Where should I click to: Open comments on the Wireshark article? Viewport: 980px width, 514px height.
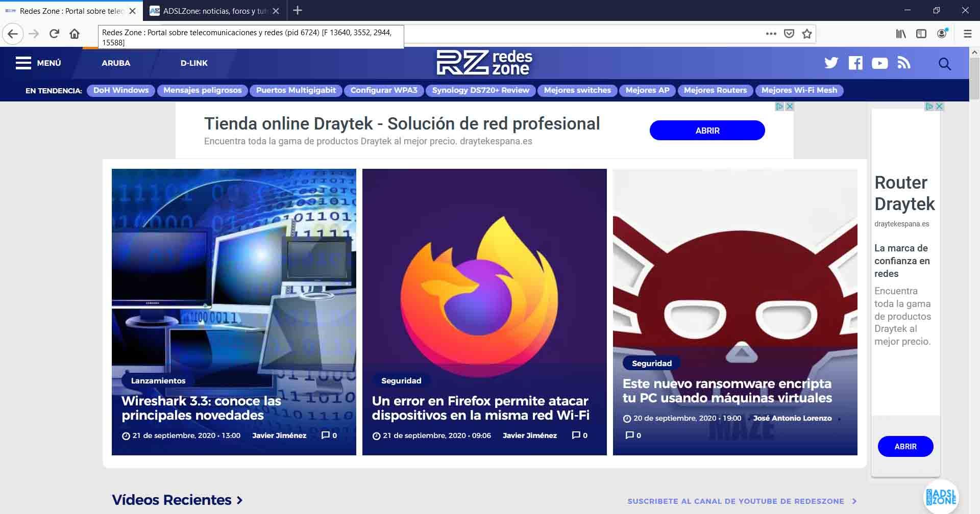(329, 435)
